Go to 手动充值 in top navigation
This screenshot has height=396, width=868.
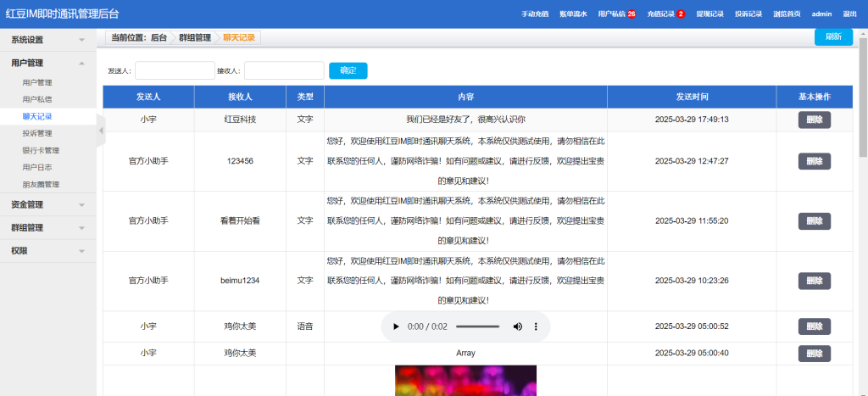(x=535, y=14)
